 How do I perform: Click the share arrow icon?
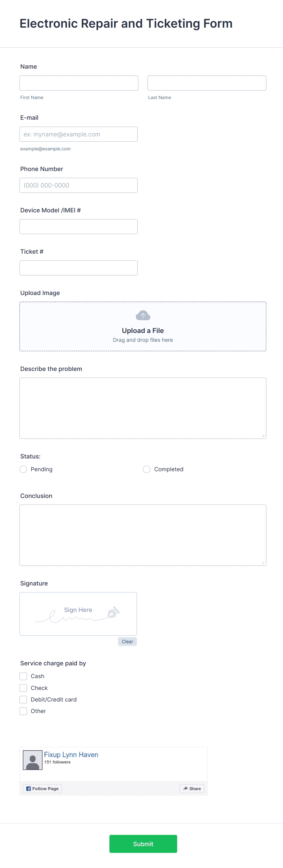186,788
